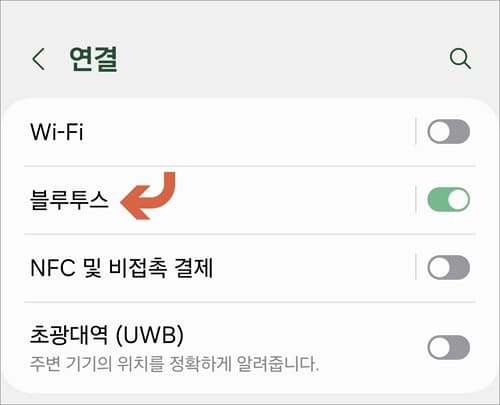
Task: Click empty header area between title and search
Action: pyautogui.click(x=283, y=59)
